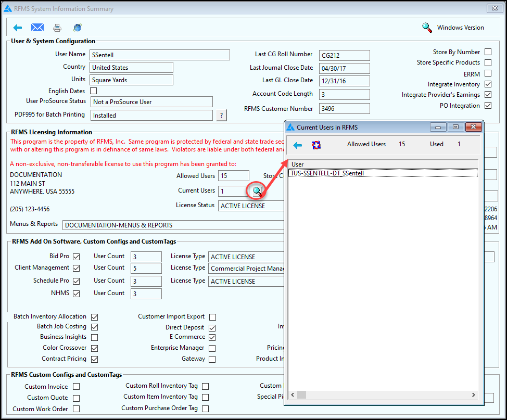This screenshot has width=507, height=420.
Task: Maximize the Current Users in RFMS window
Action: click(x=455, y=127)
